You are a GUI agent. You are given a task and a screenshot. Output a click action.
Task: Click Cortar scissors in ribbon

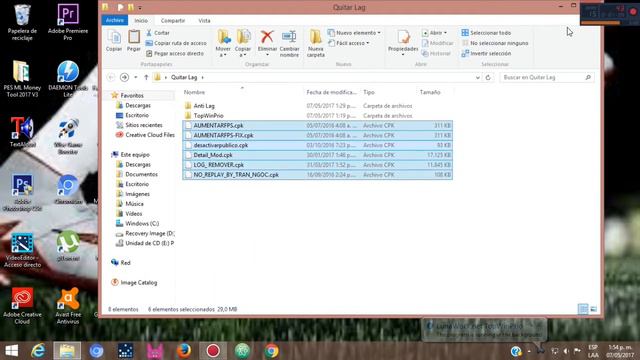158,33
